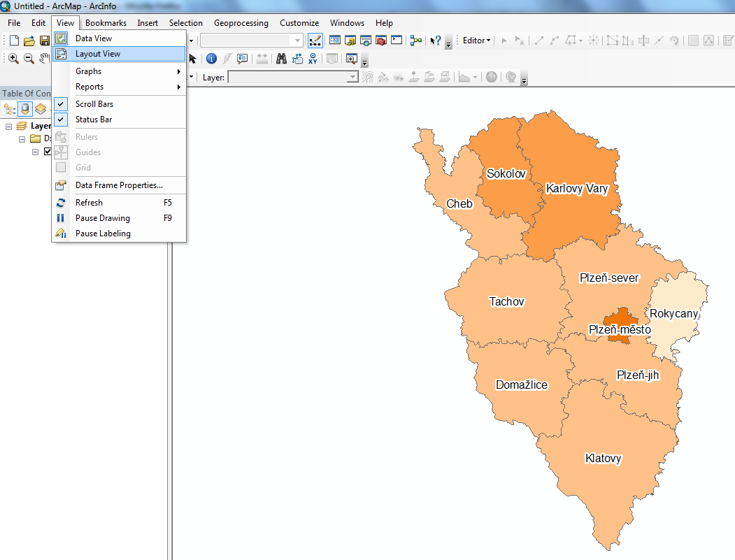Click the Cheb district label

[459, 204]
